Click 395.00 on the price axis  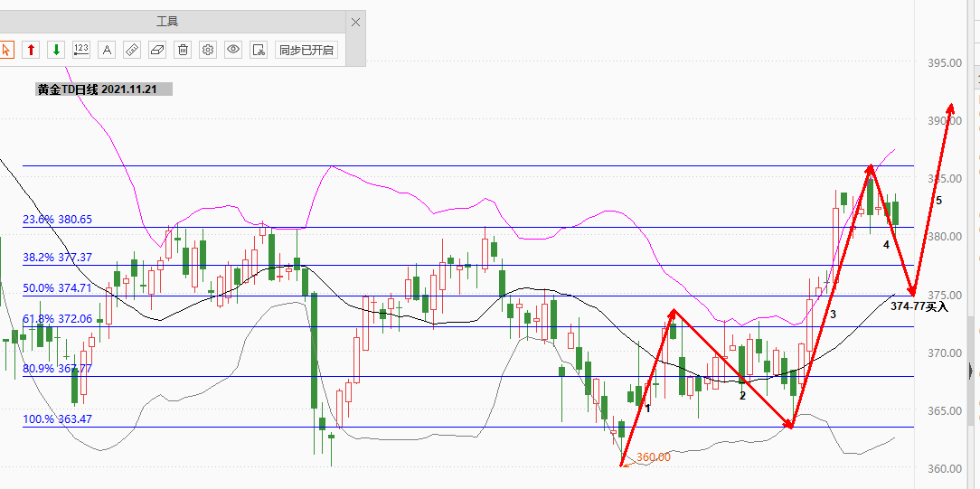945,62
